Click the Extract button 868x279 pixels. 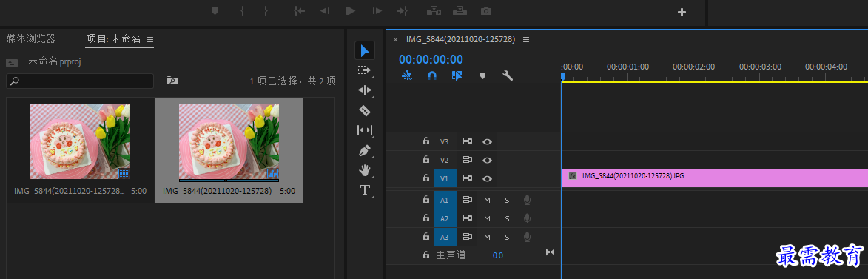pyautogui.click(x=460, y=11)
